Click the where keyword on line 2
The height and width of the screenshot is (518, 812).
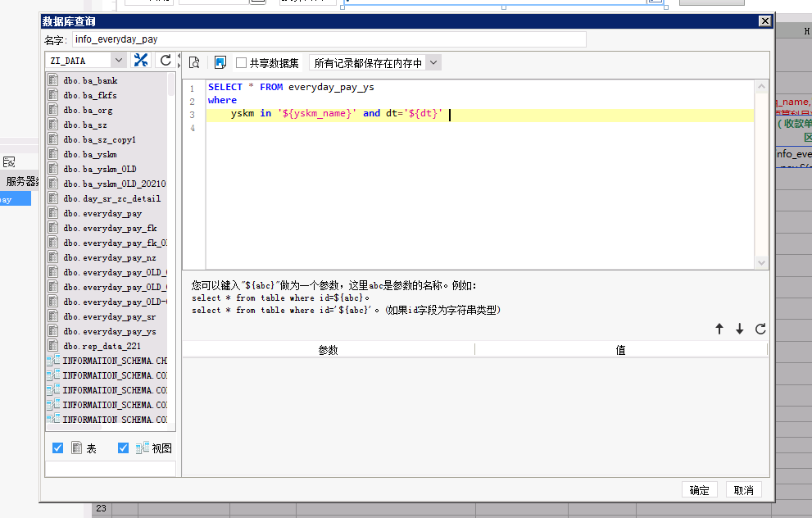[222, 100]
